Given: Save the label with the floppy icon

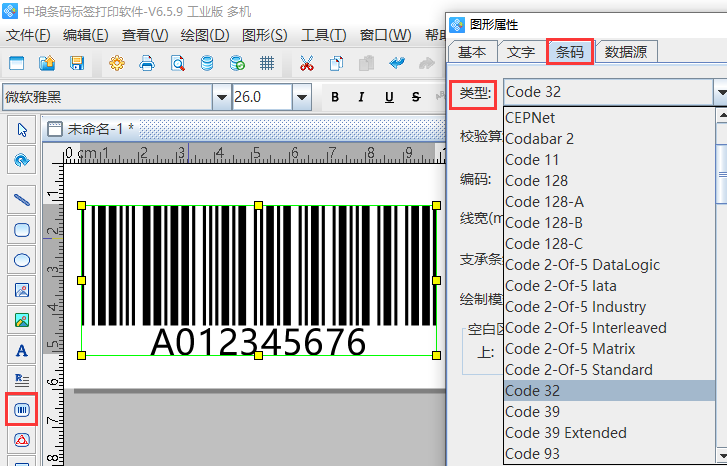Looking at the screenshot, I should pyautogui.click(x=77, y=63).
